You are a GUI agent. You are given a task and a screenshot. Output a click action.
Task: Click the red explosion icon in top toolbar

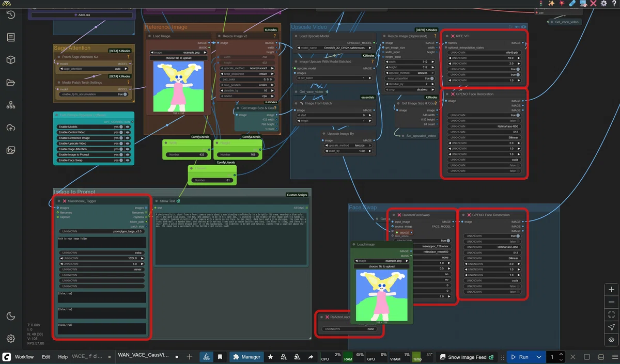click(x=562, y=4)
